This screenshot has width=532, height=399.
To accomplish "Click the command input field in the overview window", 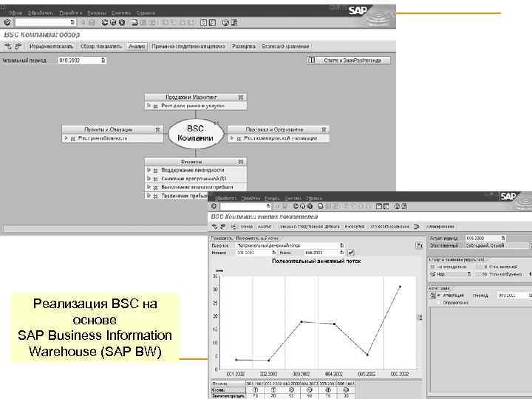I will click(45, 22).
